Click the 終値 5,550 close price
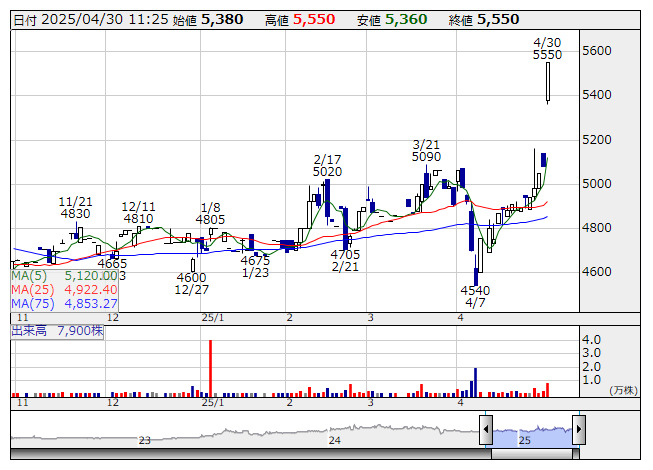The image size is (653, 470). (484, 20)
